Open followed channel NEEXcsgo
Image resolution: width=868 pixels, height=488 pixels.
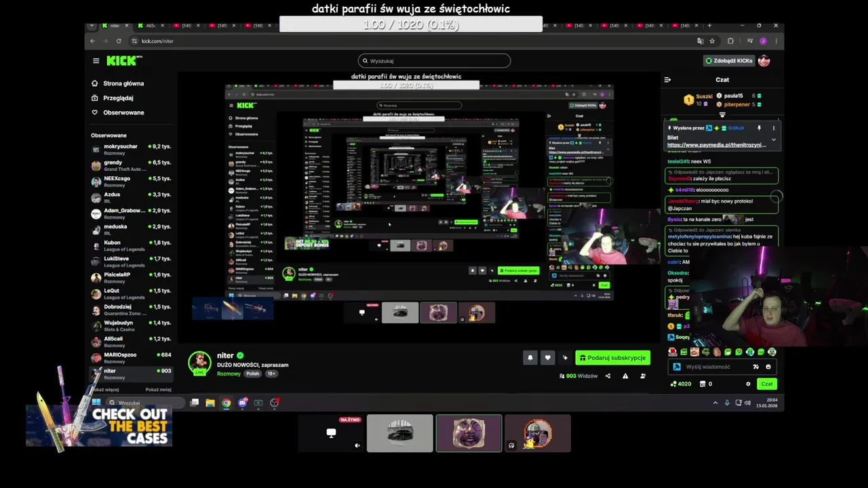tap(131, 181)
